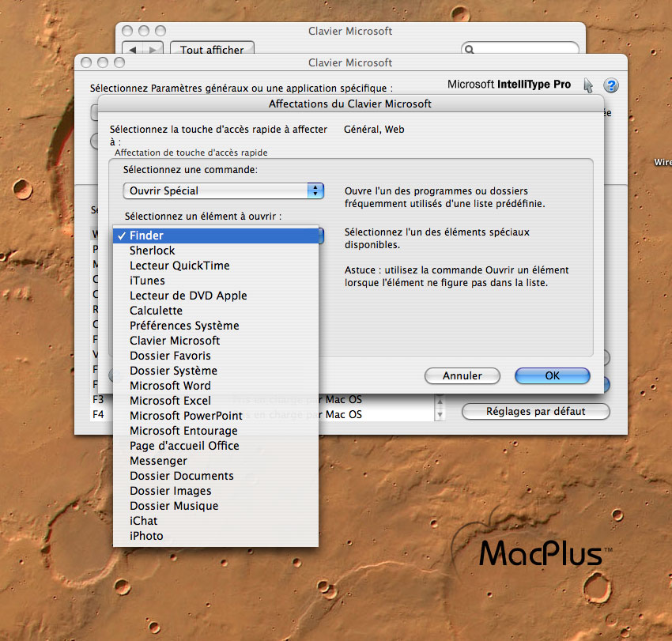The image size is (672, 641).
Task: Click the back arrow in the rear Clavier Microsoft window
Action: click(x=133, y=49)
